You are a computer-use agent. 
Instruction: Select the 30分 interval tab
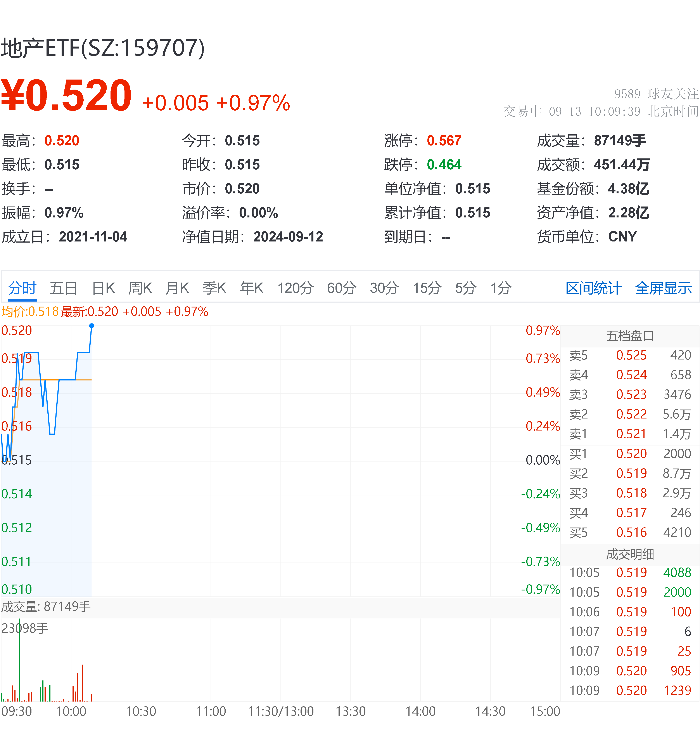tap(383, 288)
